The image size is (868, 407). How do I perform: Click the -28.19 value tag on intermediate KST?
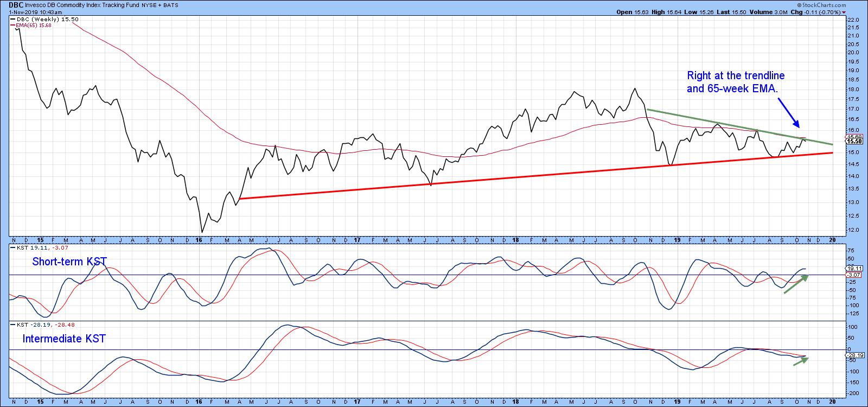(x=853, y=355)
